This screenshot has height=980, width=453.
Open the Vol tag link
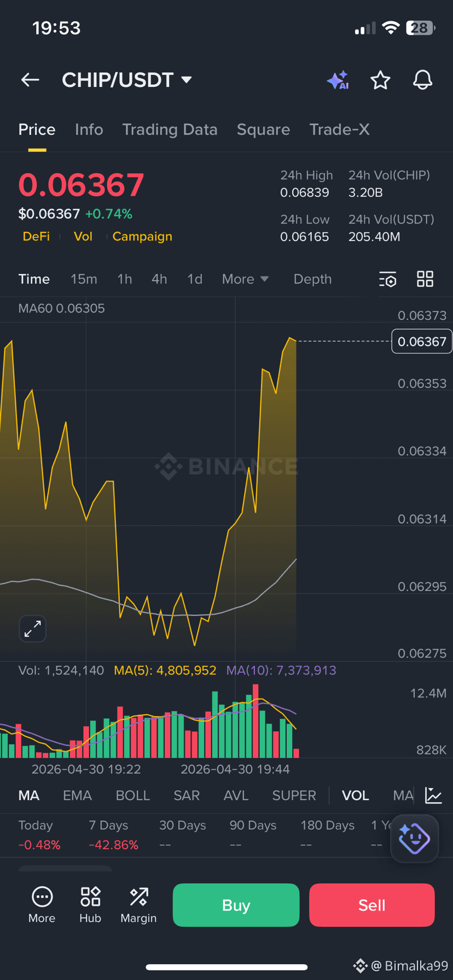(83, 237)
